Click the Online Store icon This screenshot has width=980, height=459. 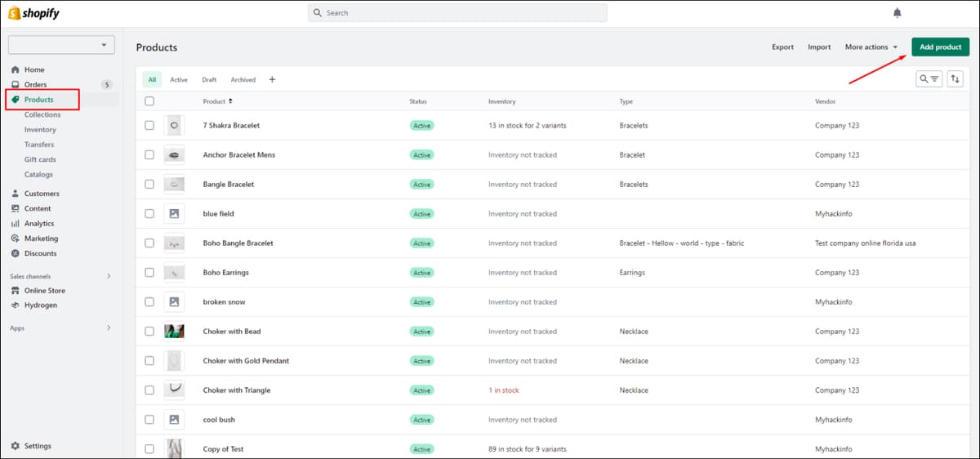[x=15, y=291]
